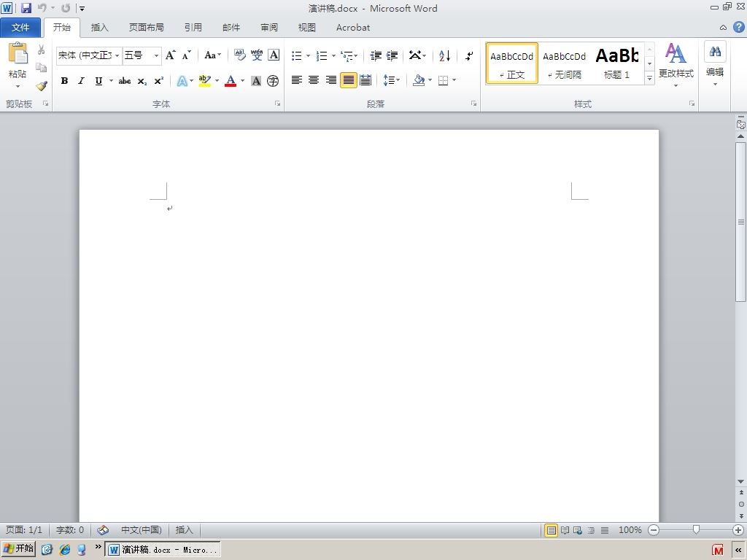Image resolution: width=747 pixels, height=560 pixels.
Task: Clear formatting with the eraser icon
Action: [x=239, y=55]
